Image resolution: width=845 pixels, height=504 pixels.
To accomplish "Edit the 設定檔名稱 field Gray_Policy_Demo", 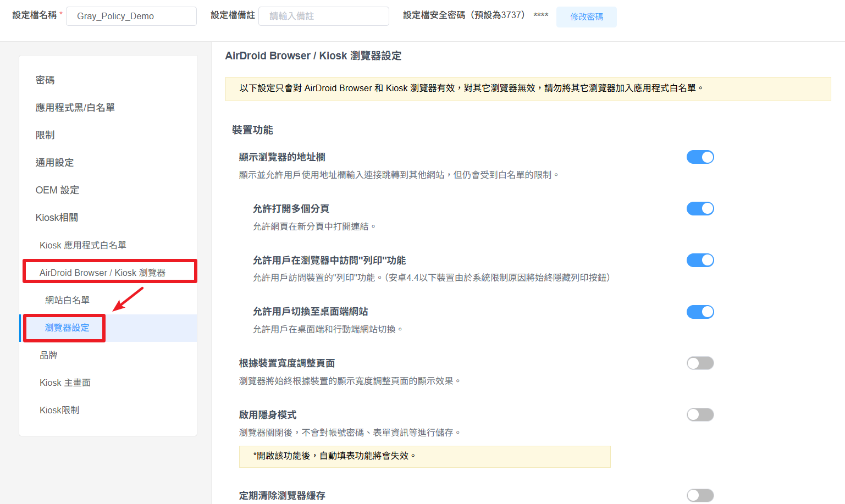I will click(131, 16).
